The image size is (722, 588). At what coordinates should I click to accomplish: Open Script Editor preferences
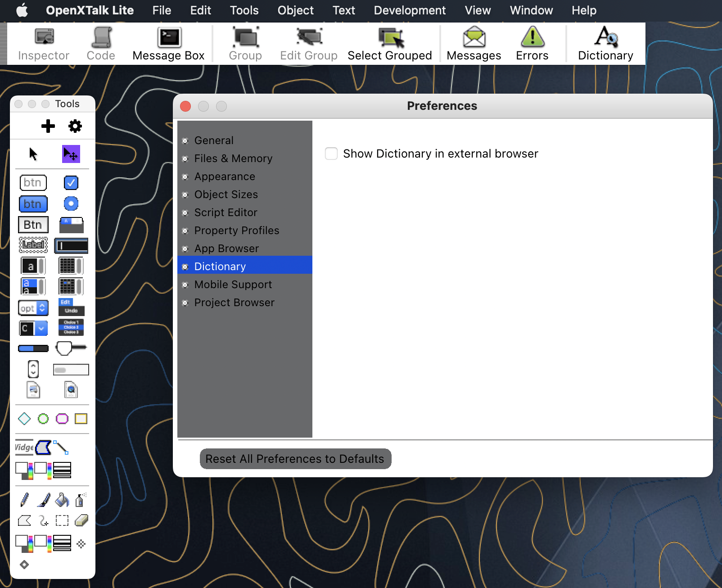(245, 213)
